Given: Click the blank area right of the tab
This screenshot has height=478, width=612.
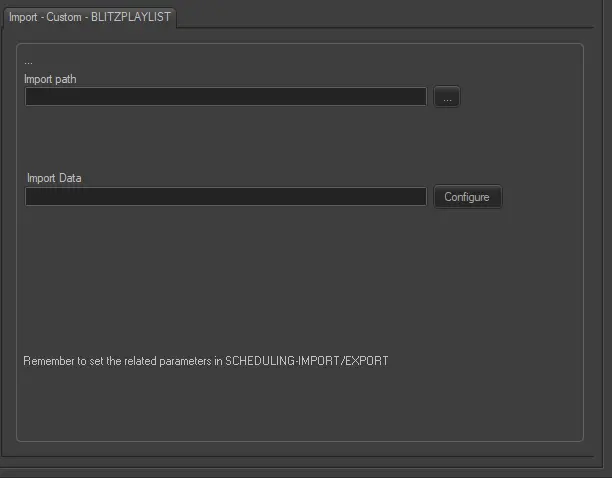Looking at the screenshot, I should point(400,15).
